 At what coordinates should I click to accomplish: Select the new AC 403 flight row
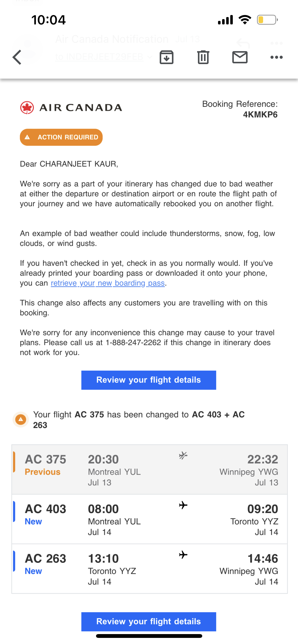(149, 519)
